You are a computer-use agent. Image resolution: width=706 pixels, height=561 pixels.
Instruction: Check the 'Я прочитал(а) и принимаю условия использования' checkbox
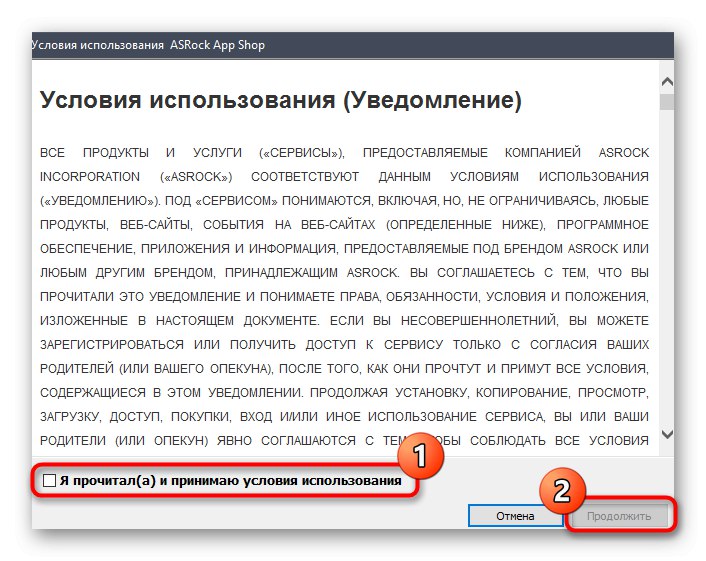click(x=49, y=480)
